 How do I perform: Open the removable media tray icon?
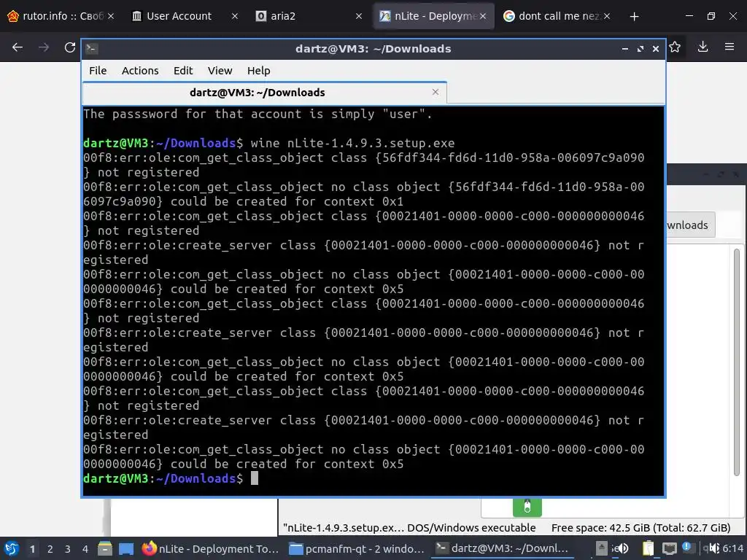pyautogui.click(x=602, y=548)
